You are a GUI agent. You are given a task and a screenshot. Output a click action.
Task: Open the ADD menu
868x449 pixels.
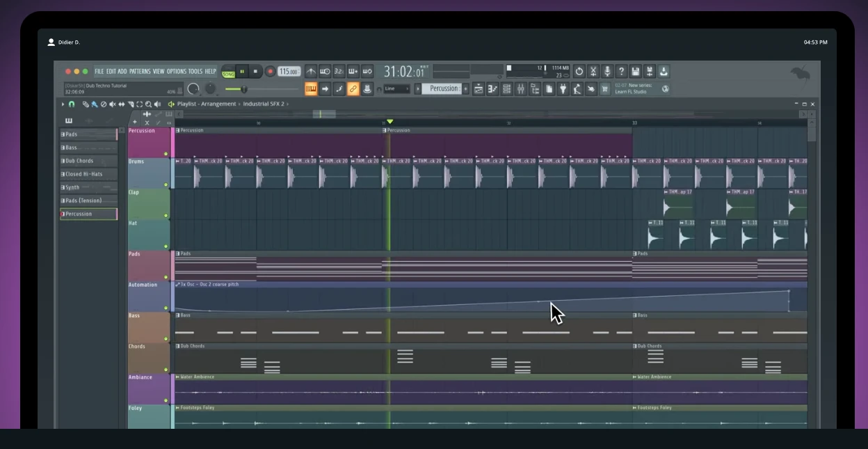coord(122,71)
